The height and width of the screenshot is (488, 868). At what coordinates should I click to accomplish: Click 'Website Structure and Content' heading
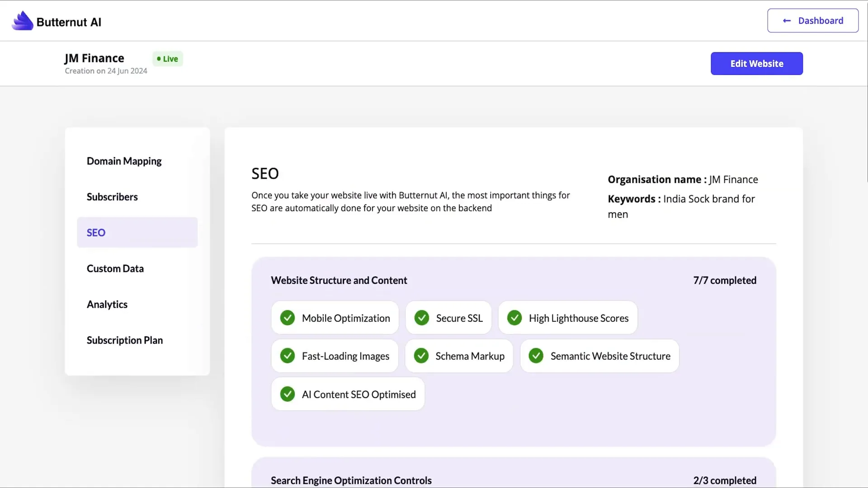click(x=339, y=280)
